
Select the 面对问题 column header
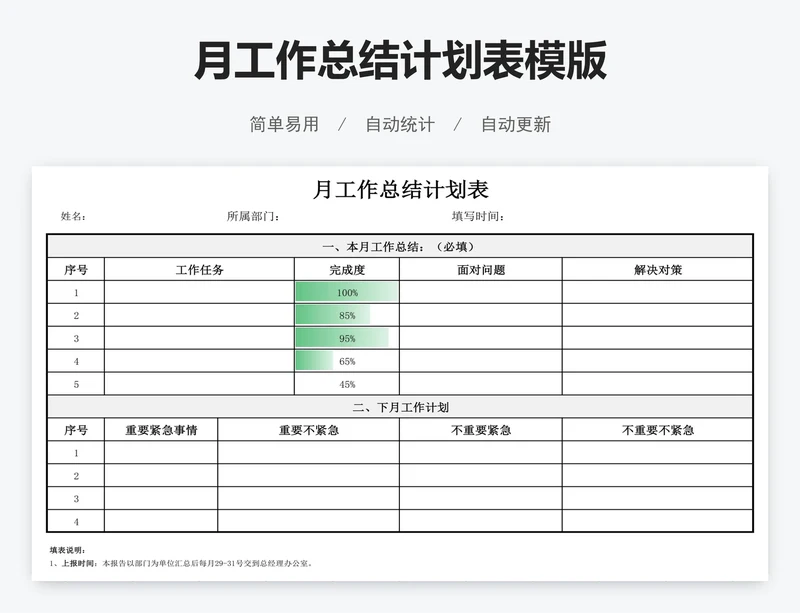point(481,269)
